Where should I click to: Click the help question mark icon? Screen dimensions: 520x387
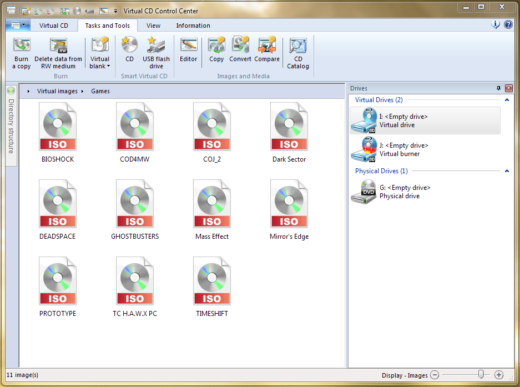[508, 24]
